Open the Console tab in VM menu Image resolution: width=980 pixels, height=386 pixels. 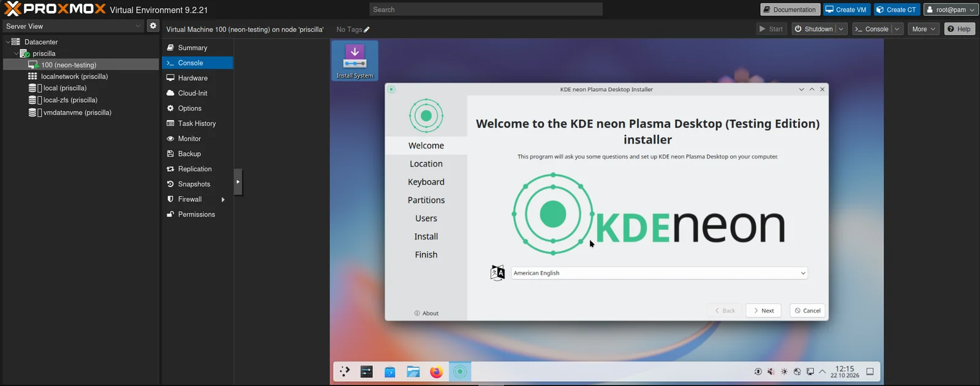(197, 63)
